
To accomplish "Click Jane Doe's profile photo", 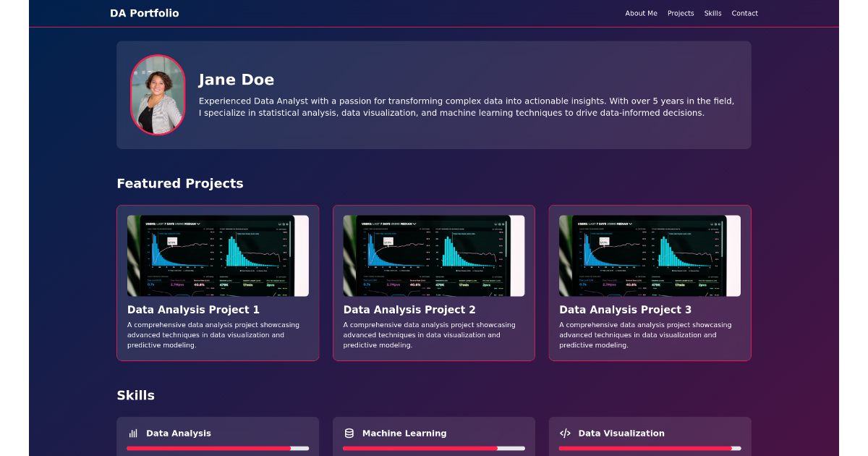I will coord(158,95).
